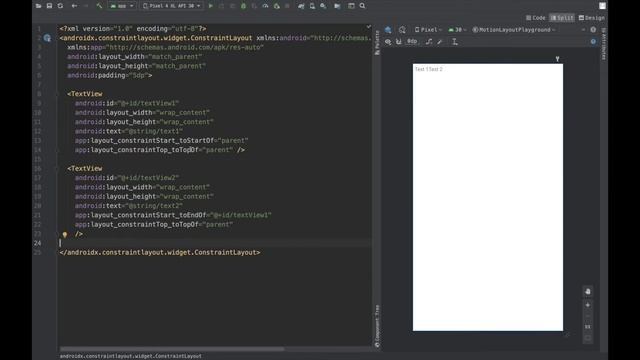Navigate back with the left arrow icon
640x360 pixels.
(x=74, y=6)
